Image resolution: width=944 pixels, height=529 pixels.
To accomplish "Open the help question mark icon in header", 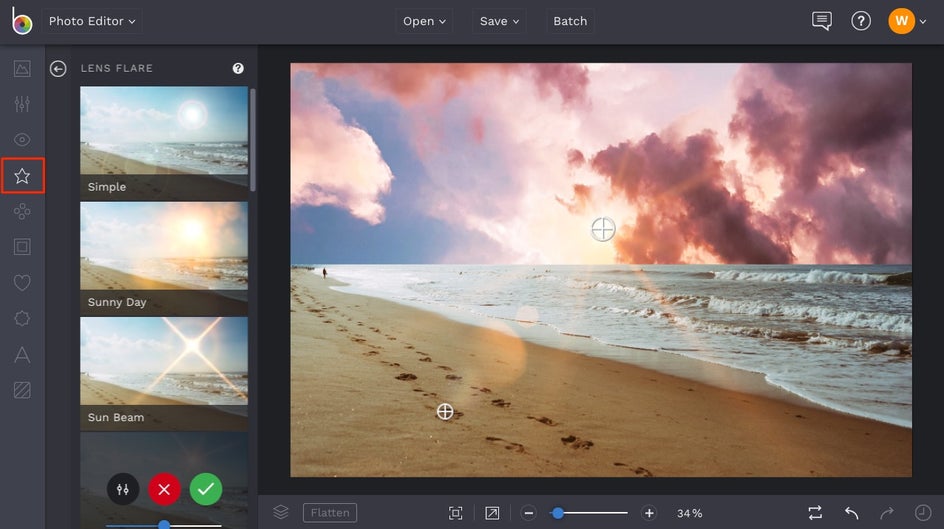I will click(861, 21).
